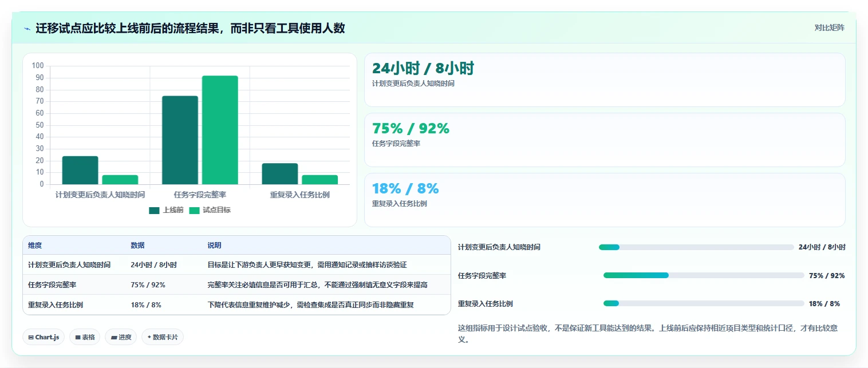The width and height of the screenshot is (868, 368).
Task: Click the 重复录入任务比例 progress bar
Action: (704, 303)
